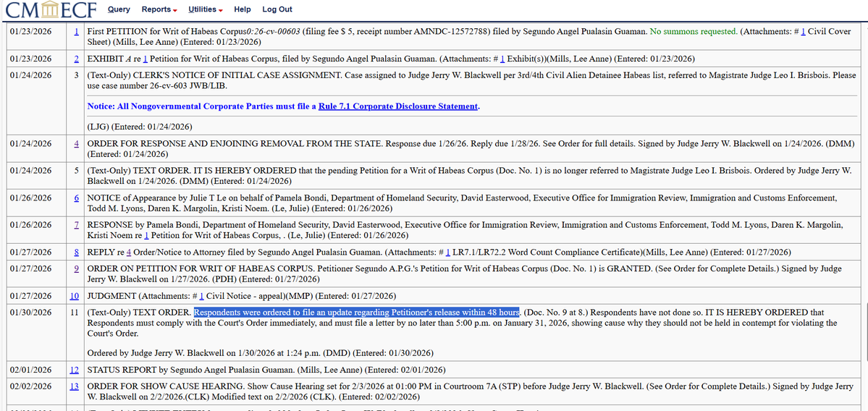868x411 pixels.
Task: Open the Reports dropdown menu
Action: [x=159, y=10]
